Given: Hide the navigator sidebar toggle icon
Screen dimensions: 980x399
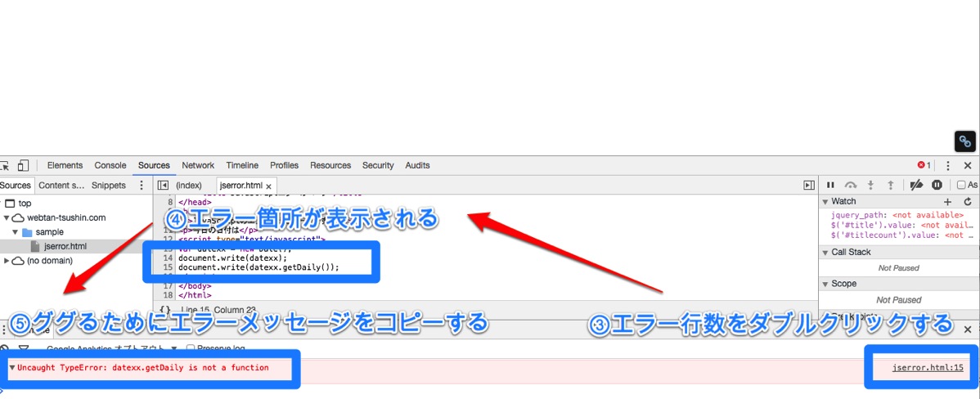Looking at the screenshot, I should (x=163, y=186).
